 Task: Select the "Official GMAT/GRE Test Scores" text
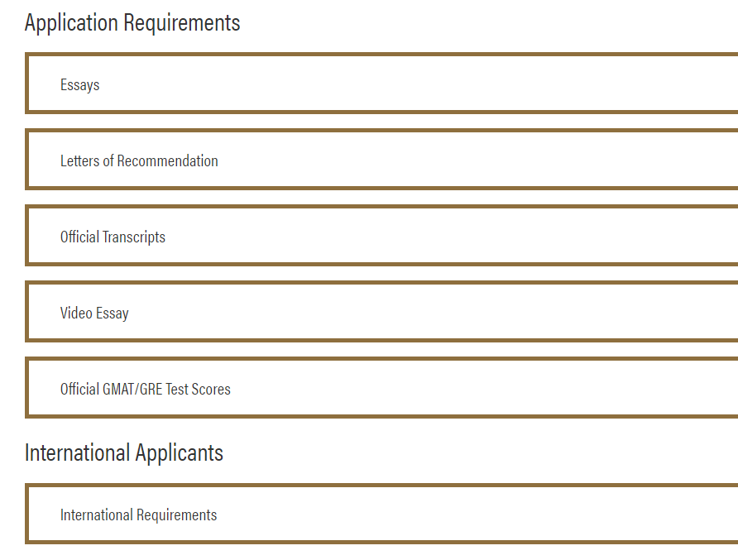[145, 389]
